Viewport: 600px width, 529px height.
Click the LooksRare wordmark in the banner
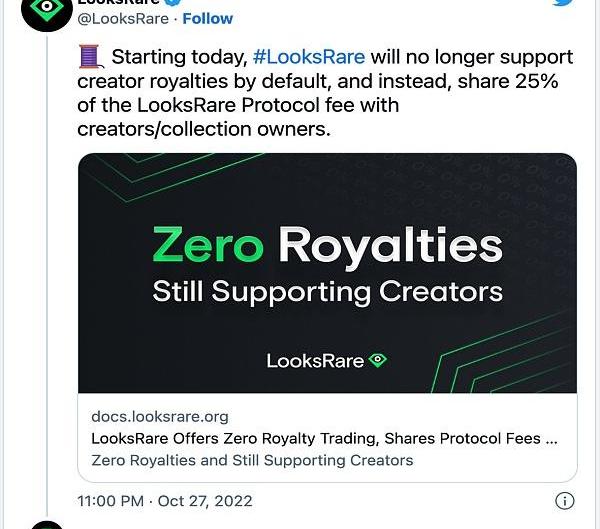point(315,360)
